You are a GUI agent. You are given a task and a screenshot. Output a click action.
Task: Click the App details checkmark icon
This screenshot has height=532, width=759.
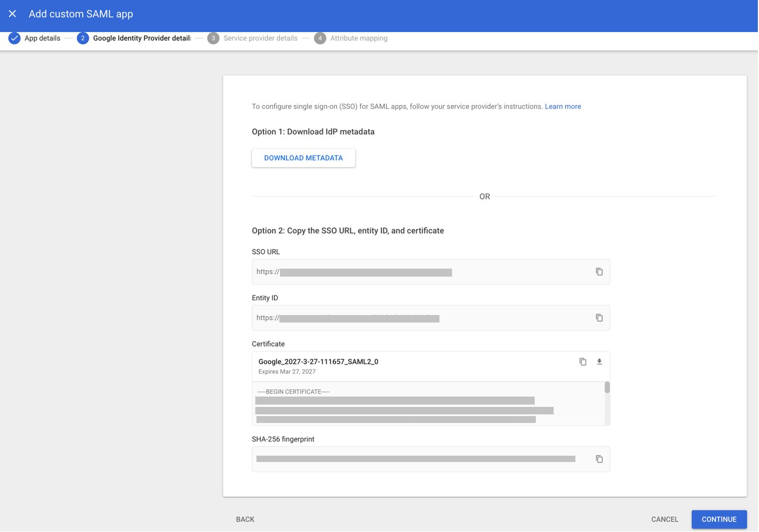click(x=14, y=38)
